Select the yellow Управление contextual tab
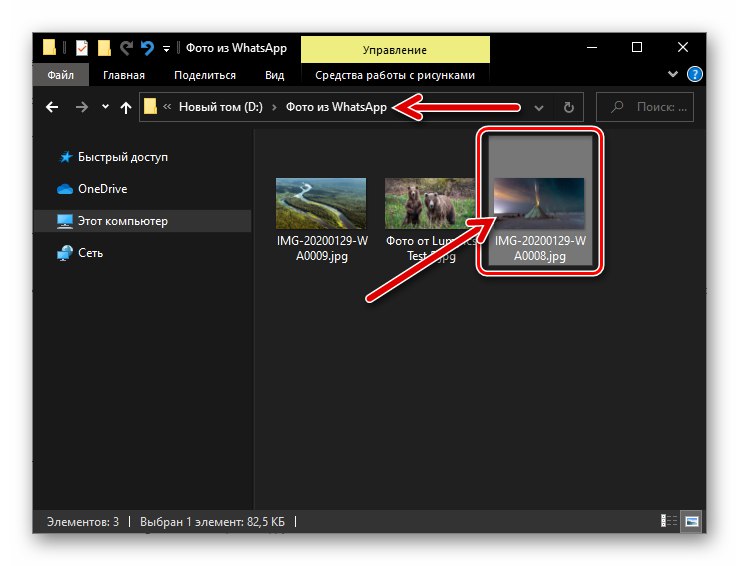739x566 pixels. click(395, 50)
